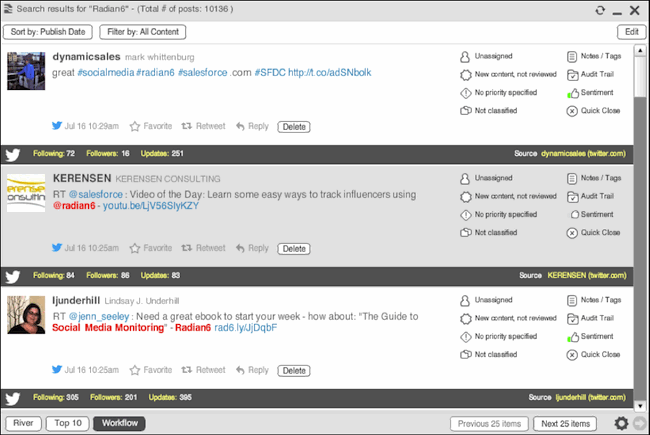Open Notes / Tags for KERENSEN post
Screen dimensions: 650x435
[594, 178]
